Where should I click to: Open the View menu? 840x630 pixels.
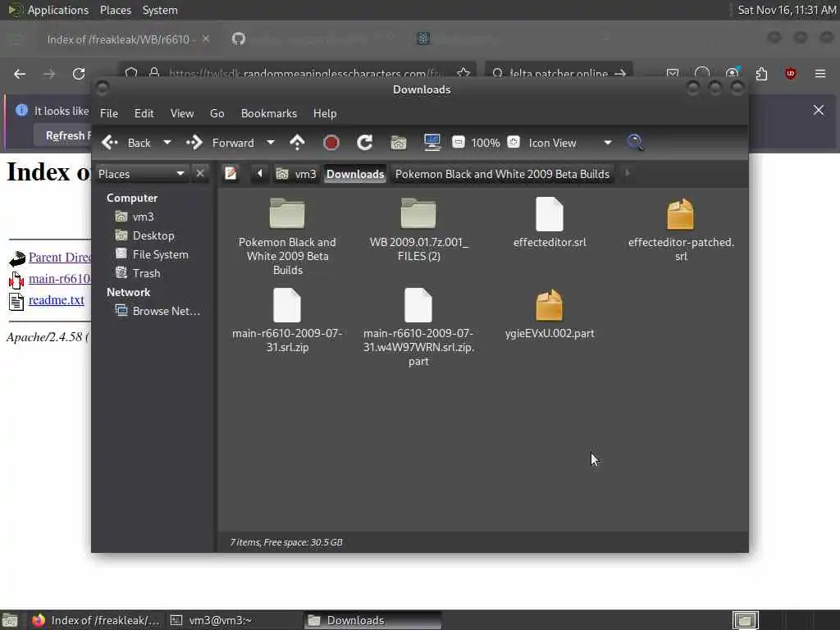tap(182, 113)
